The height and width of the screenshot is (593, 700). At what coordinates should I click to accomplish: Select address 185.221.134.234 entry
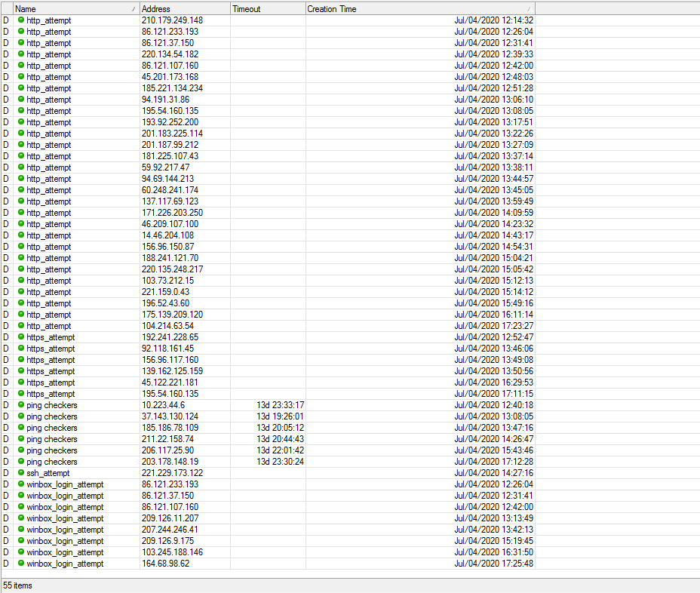(x=172, y=88)
